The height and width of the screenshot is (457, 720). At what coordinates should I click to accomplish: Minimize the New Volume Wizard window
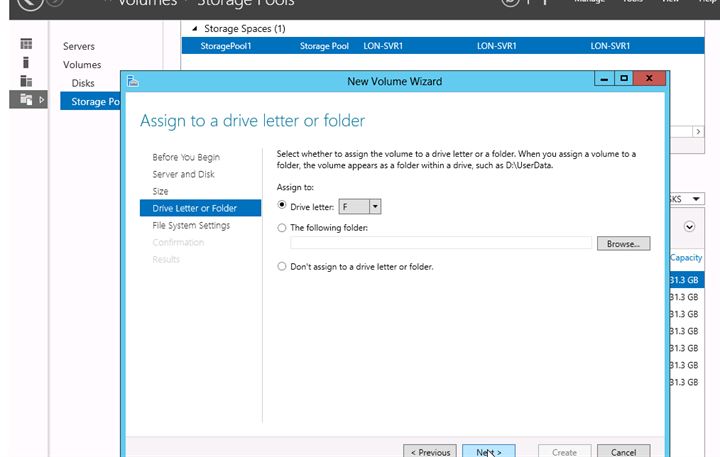click(x=604, y=79)
